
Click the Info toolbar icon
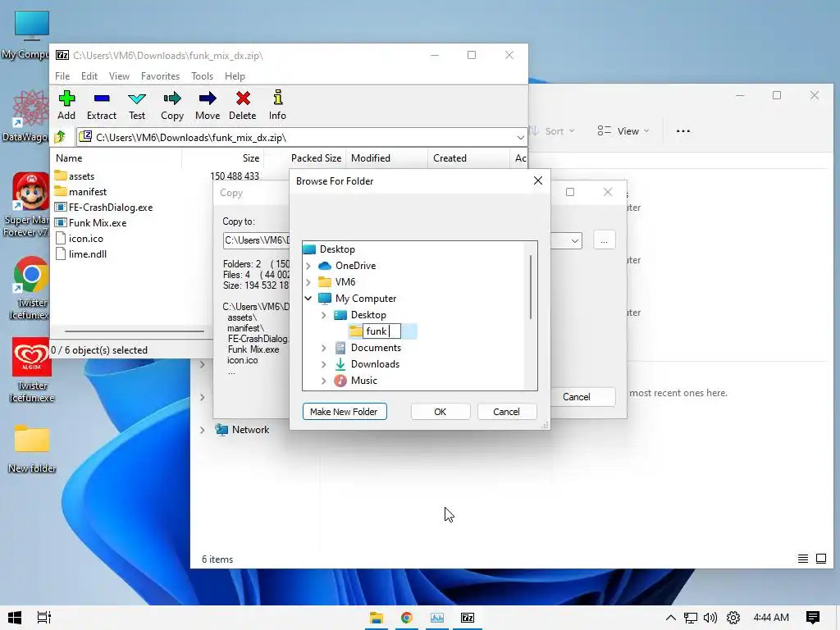277,105
